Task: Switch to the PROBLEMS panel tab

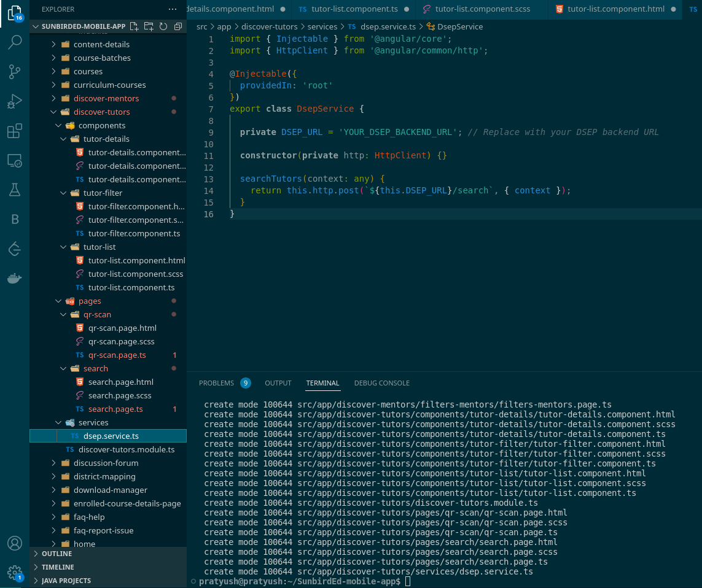Action: [217, 383]
